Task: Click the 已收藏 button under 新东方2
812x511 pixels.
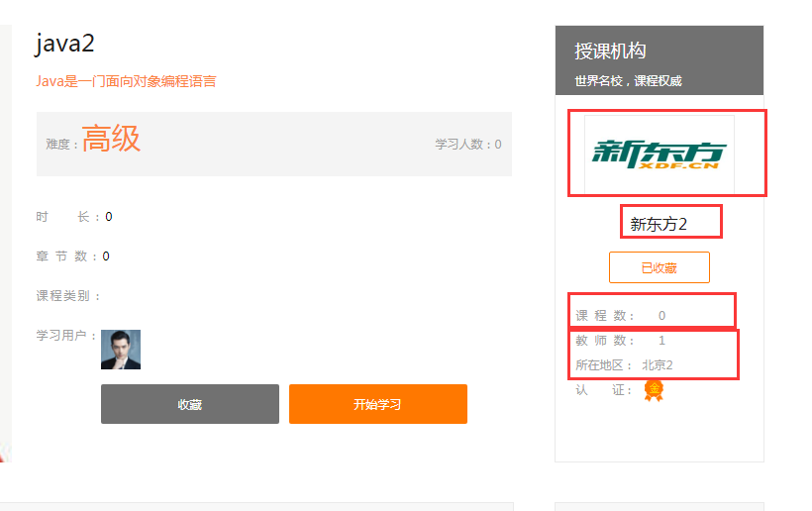Action: pos(660,267)
